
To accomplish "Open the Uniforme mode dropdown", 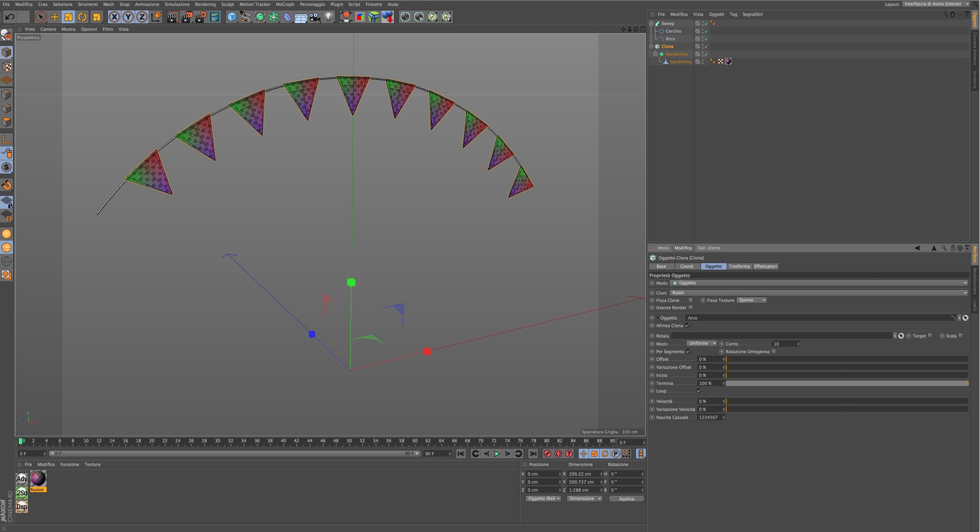I will pos(701,343).
